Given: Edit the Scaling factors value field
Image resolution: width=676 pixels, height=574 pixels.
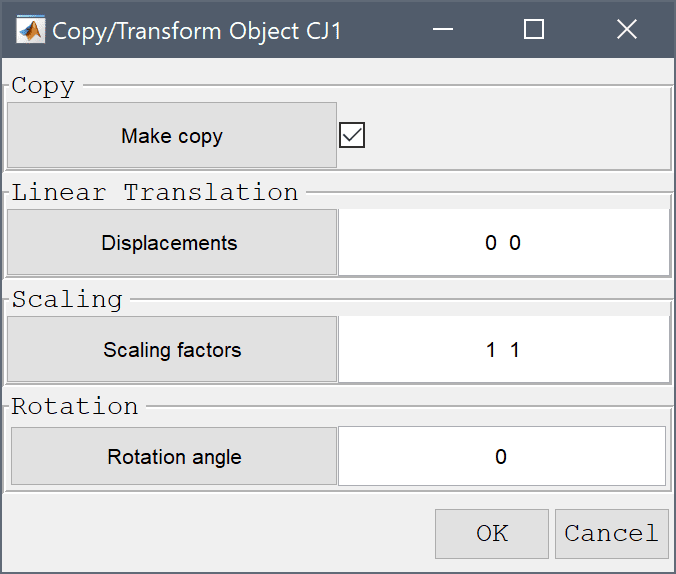Looking at the screenshot, I should (504, 349).
